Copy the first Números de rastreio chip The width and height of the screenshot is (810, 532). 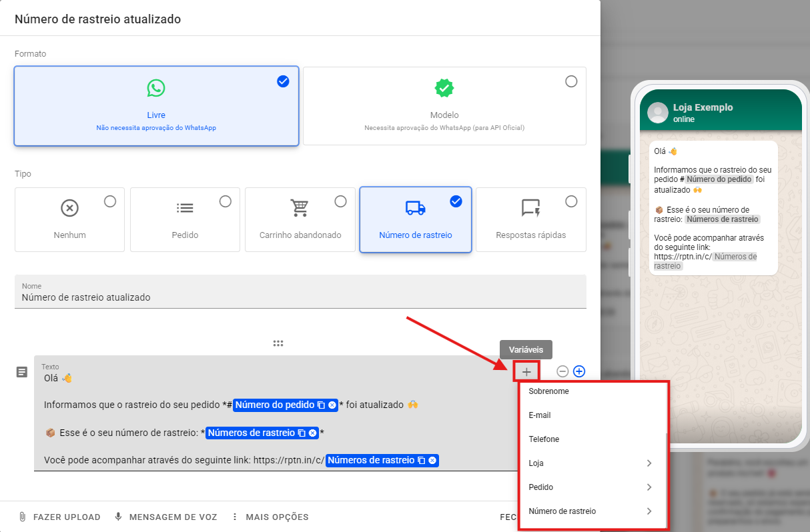[x=302, y=433]
